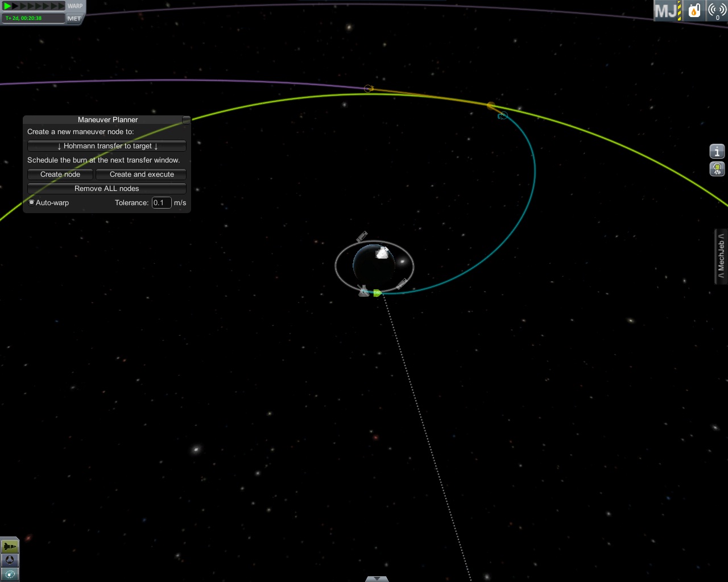Viewport: 728px width, 582px height.
Task: Click the Tolerance value input field
Action: click(162, 202)
